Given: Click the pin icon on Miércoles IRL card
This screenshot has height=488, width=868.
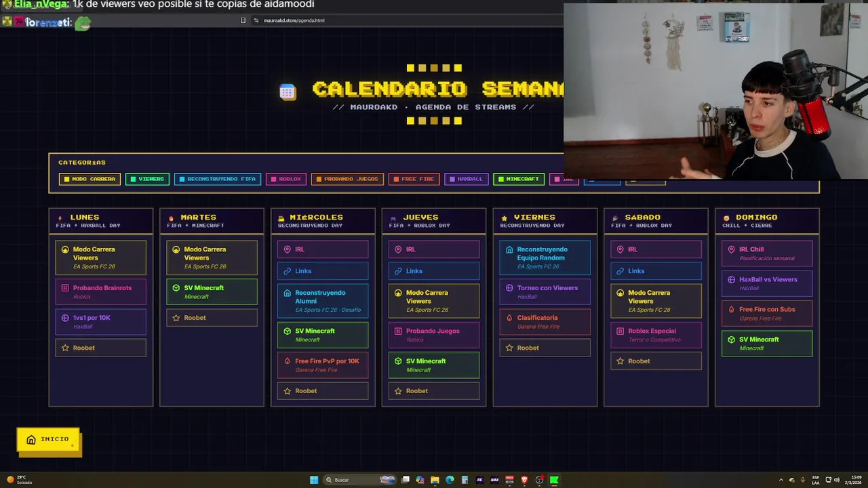Looking at the screenshot, I should point(288,249).
